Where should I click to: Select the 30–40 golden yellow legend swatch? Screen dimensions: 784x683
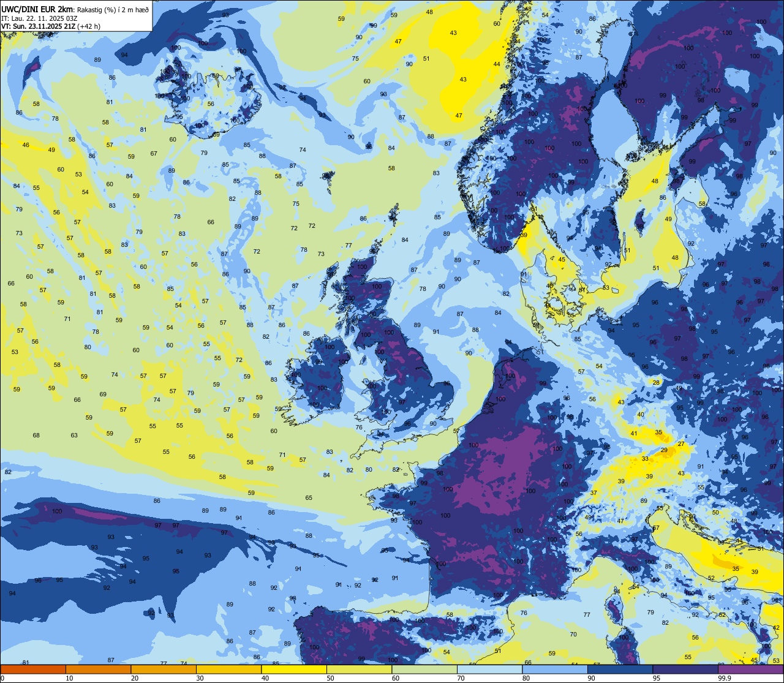click(228, 670)
